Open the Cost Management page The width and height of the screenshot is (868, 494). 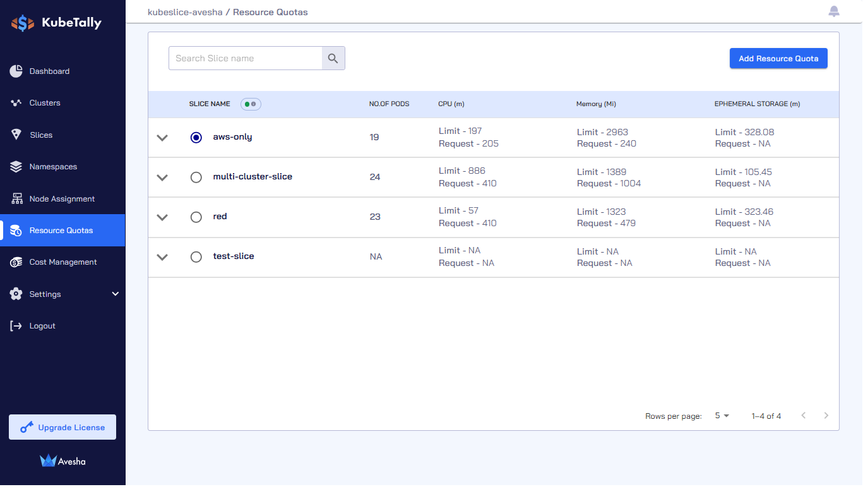(x=62, y=262)
